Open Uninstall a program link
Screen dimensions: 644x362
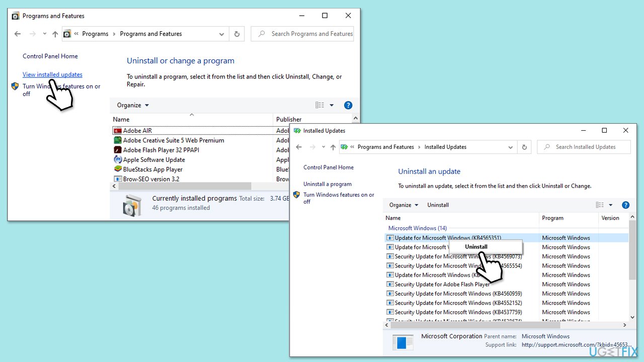[x=328, y=184]
